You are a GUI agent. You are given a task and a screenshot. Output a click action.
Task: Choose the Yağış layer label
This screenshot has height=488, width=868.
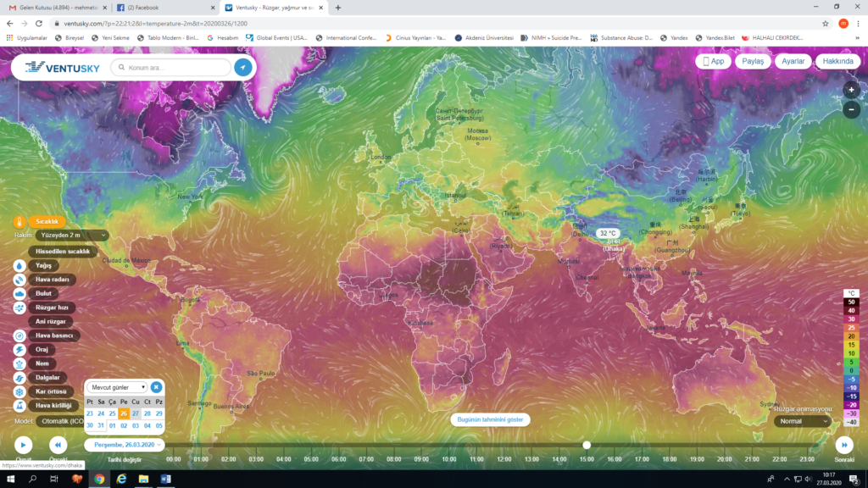point(43,265)
